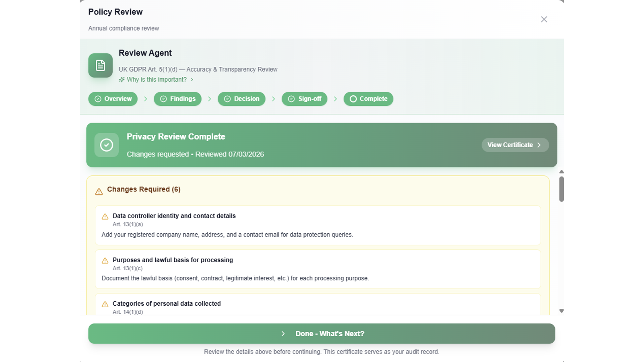Click the chevron on View Certificate button
Image resolution: width=644 pixels, height=362 pixels.
tap(539, 145)
